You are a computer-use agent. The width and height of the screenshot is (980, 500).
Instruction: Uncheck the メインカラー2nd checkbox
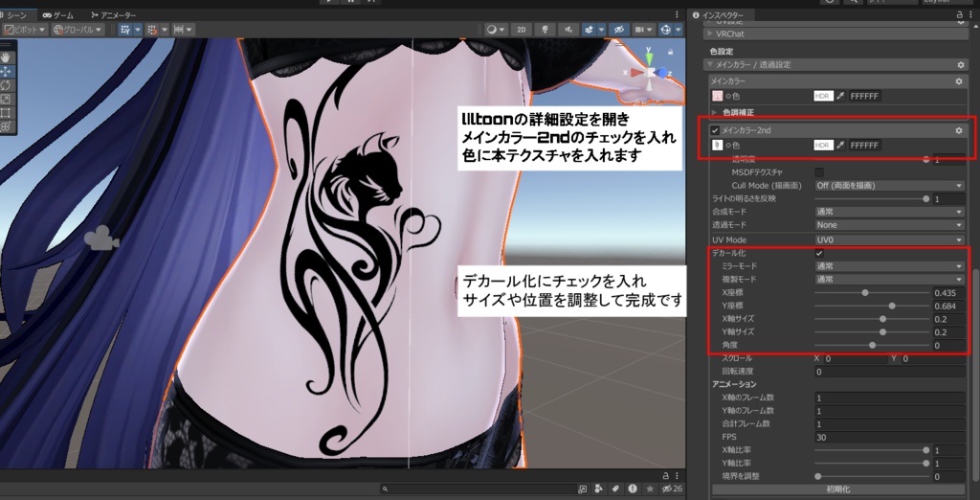point(715,131)
